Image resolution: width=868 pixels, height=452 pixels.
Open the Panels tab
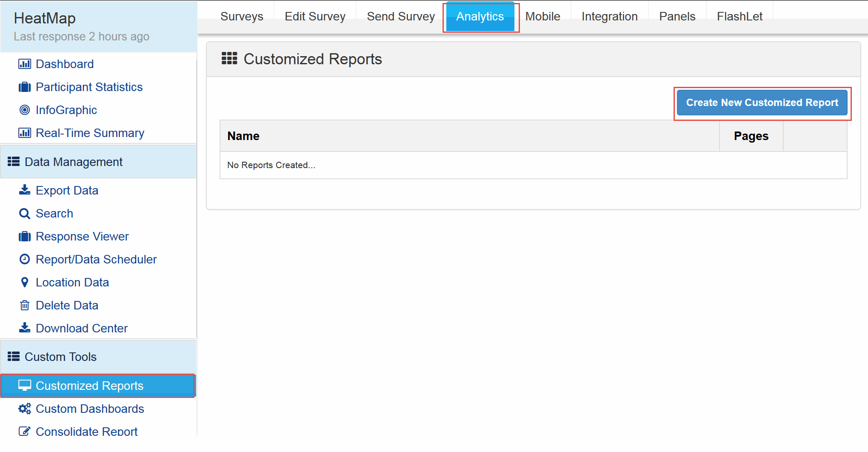pyautogui.click(x=677, y=16)
